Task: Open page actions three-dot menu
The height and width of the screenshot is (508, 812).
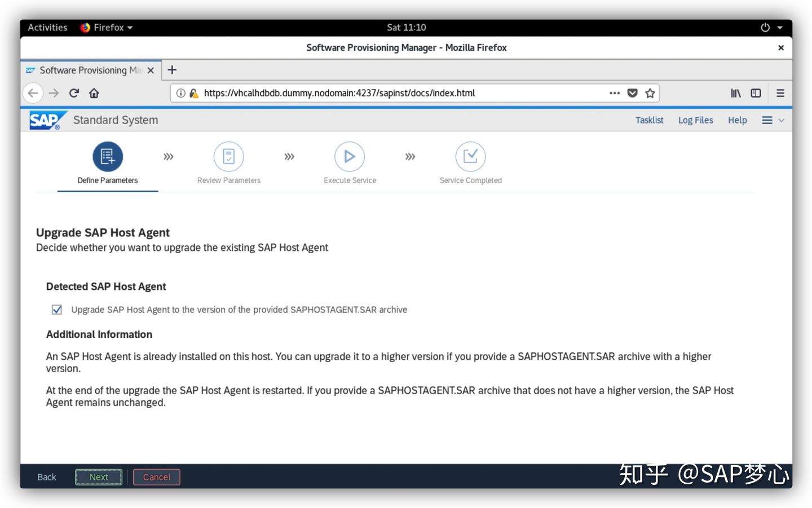Action: 615,93
